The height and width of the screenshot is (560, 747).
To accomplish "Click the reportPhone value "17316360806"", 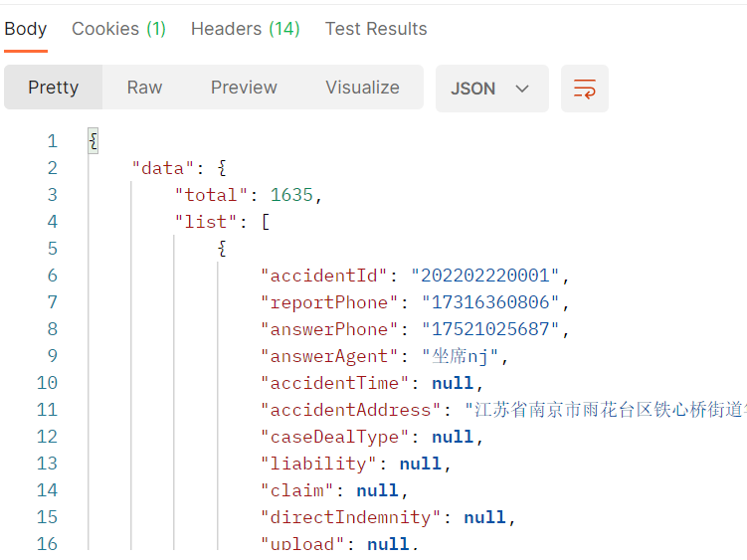I will (x=490, y=302).
